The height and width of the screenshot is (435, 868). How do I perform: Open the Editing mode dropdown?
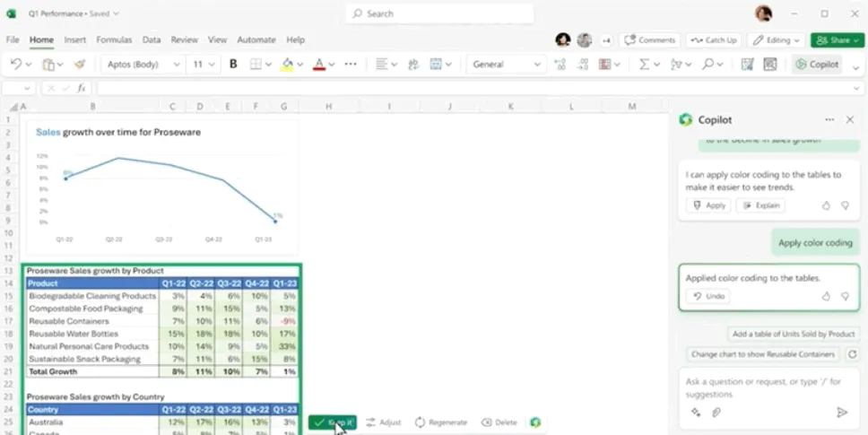point(777,39)
